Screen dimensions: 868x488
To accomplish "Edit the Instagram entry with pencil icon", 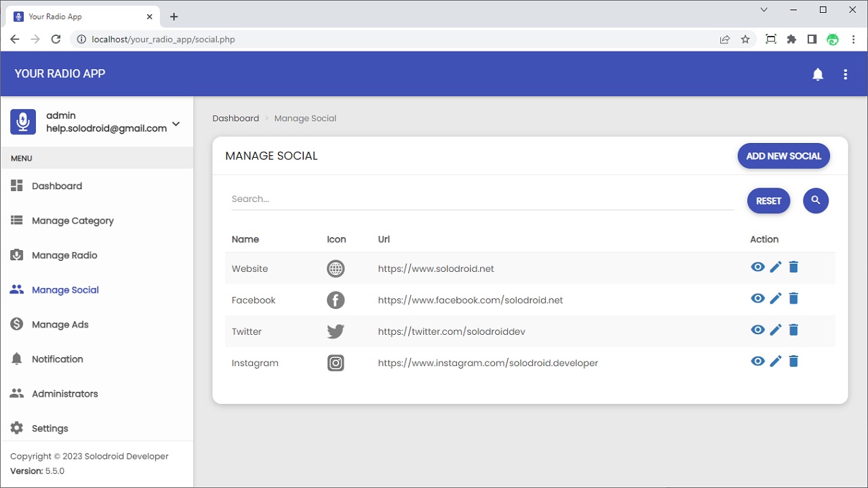I will pyautogui.click(x=776, y=361).
